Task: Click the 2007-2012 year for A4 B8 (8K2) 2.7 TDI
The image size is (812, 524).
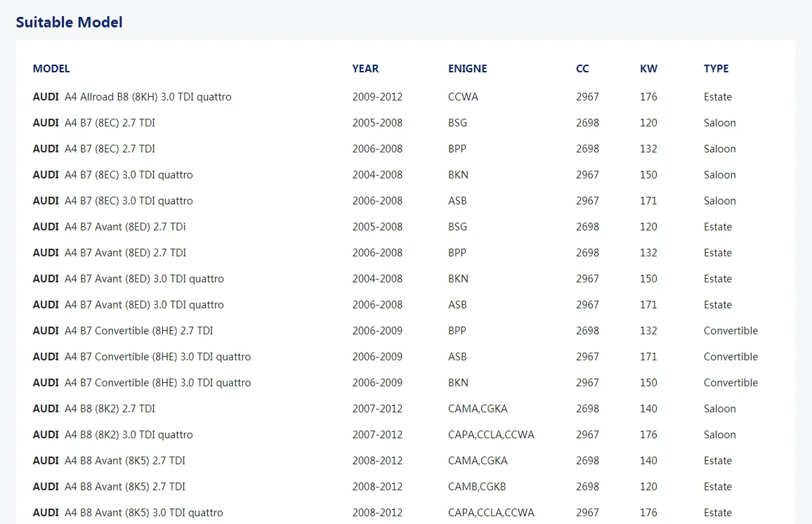Action: [377, 409]
